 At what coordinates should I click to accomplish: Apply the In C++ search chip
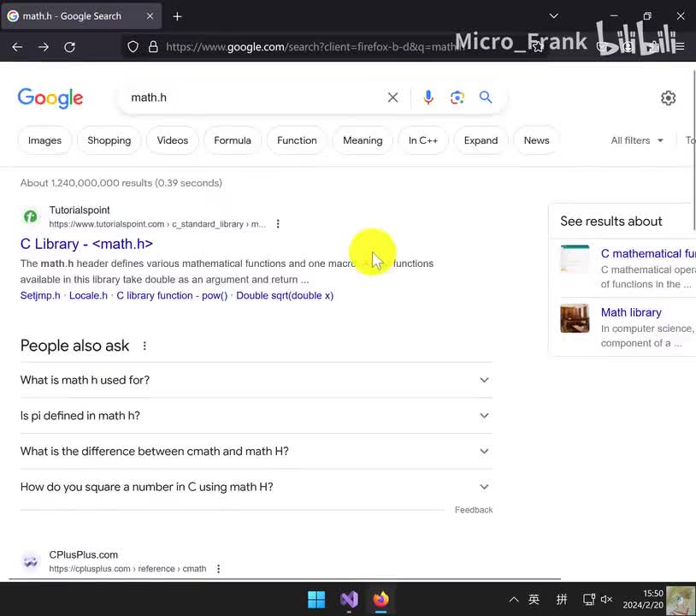[423, 140]
